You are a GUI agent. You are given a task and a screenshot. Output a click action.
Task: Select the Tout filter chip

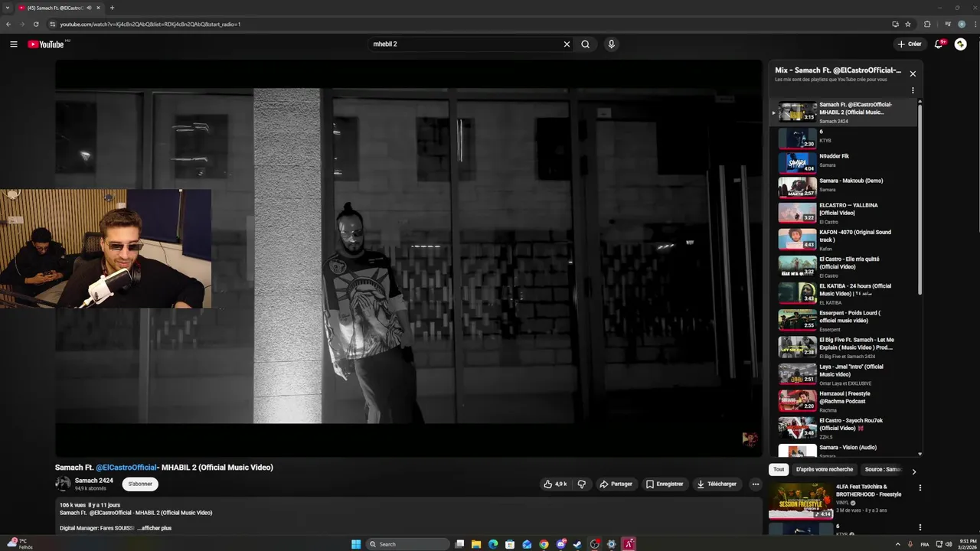pyautogui.click(x=779, y=469)
